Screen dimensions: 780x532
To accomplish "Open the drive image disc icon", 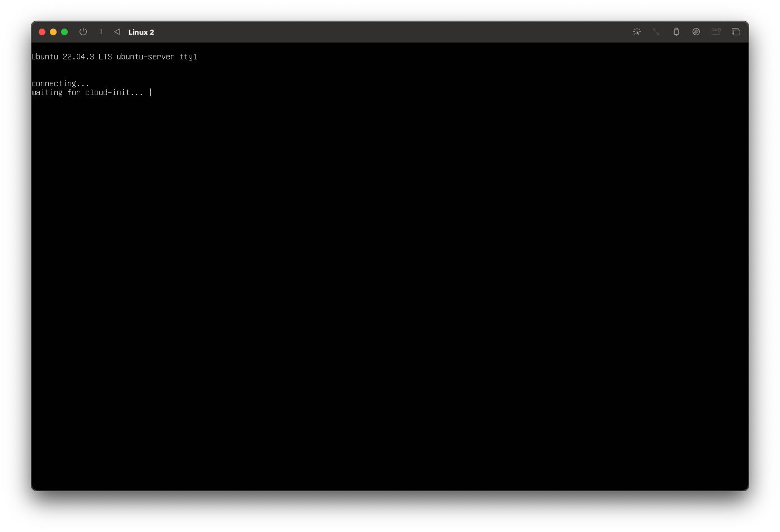I will 696,32.
